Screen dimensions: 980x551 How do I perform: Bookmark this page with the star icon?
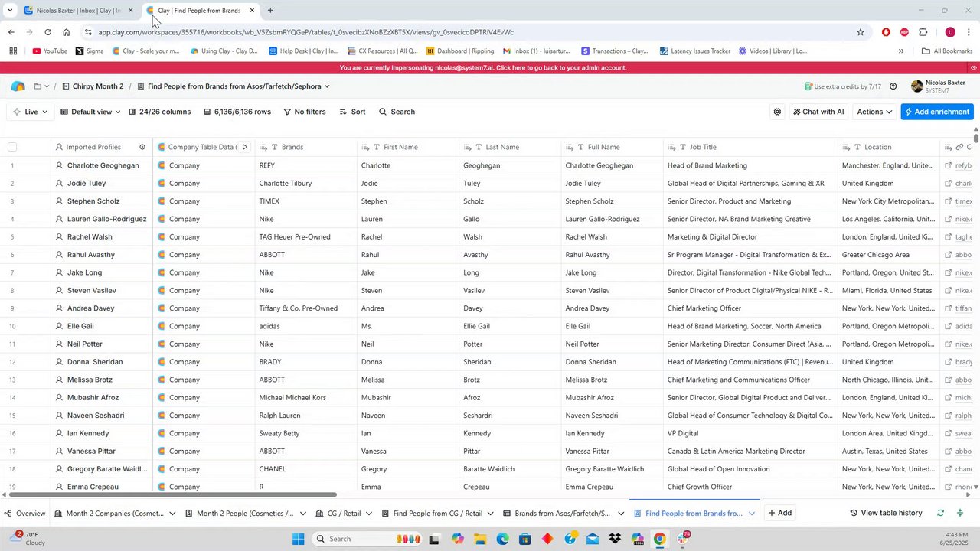(x=861, y=32)
